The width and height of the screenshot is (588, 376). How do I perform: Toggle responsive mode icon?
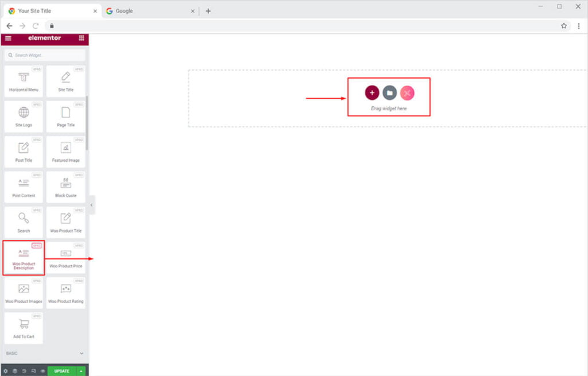coord(33,371)
